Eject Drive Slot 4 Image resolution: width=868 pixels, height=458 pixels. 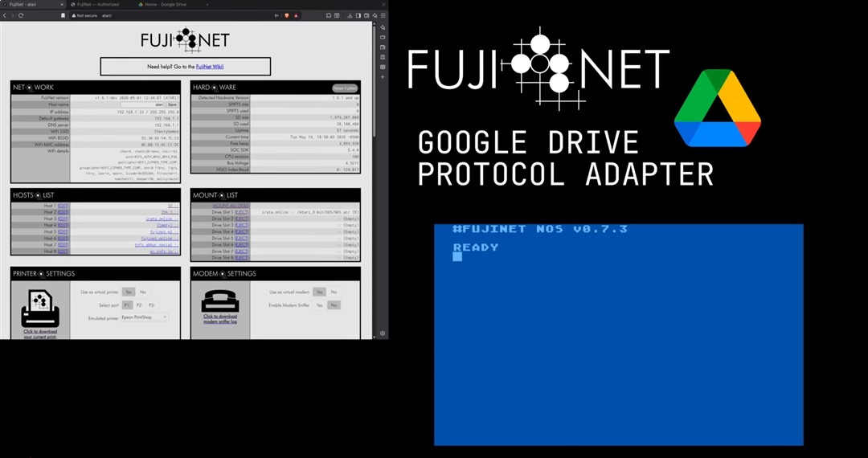(x=241, y=231)
